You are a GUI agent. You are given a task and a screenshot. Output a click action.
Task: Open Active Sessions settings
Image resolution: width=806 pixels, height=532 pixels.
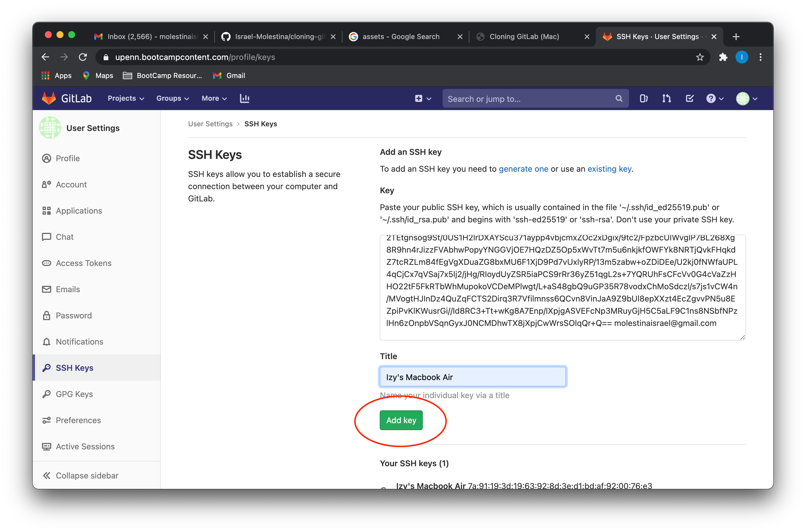85,446
